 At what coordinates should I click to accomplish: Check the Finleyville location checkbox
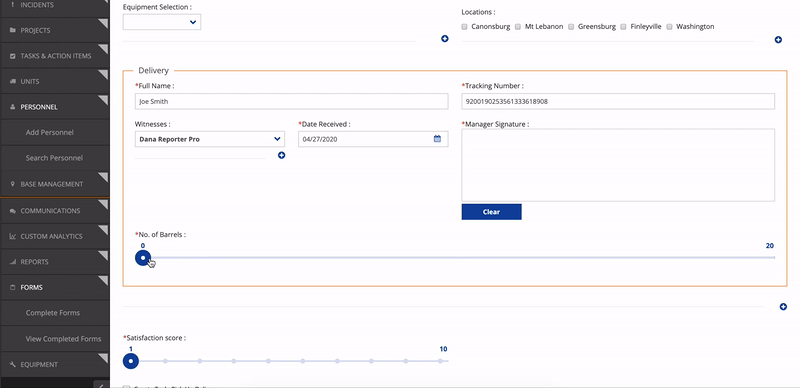(623, 27)
